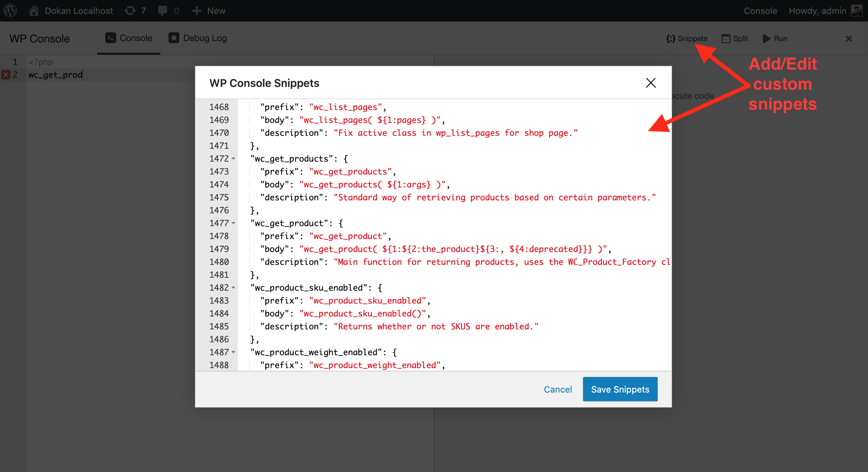This screenshot has height=472, width=868.
Task: Close the WP Console Snippets modal
Action: point(651,83)
